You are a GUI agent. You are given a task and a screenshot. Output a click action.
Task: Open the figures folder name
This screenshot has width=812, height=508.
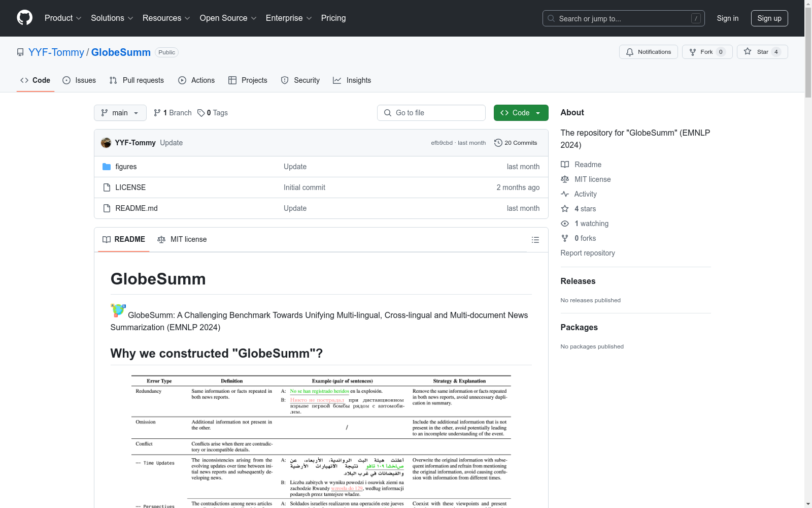(126, 167)
